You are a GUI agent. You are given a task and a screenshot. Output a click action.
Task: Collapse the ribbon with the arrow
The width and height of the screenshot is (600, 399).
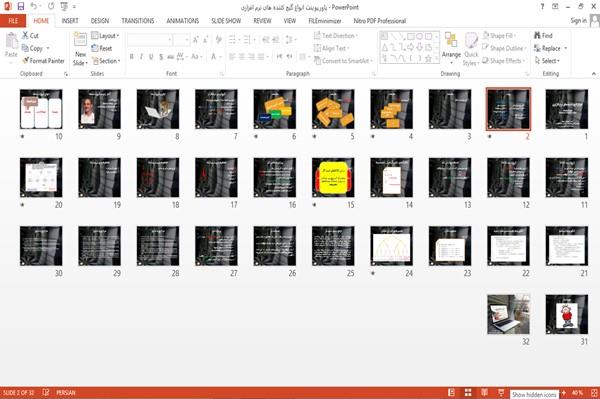[593, 73]
